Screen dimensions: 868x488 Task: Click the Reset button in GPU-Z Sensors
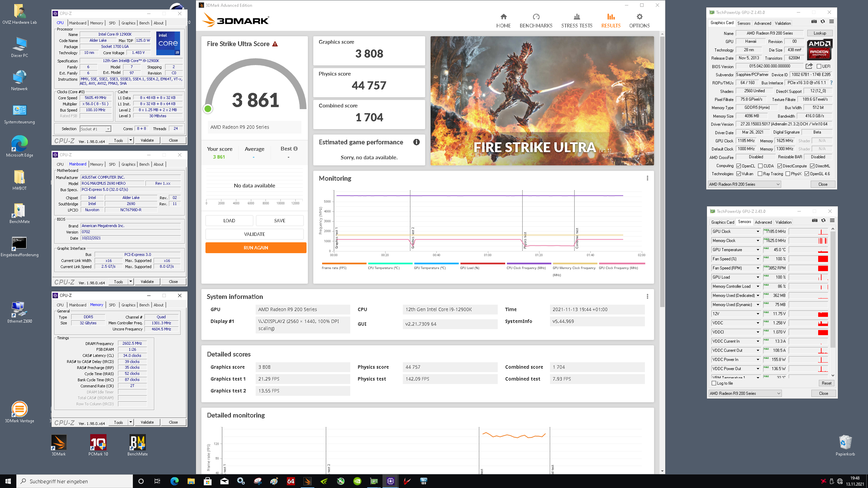[x=826, y=383]
